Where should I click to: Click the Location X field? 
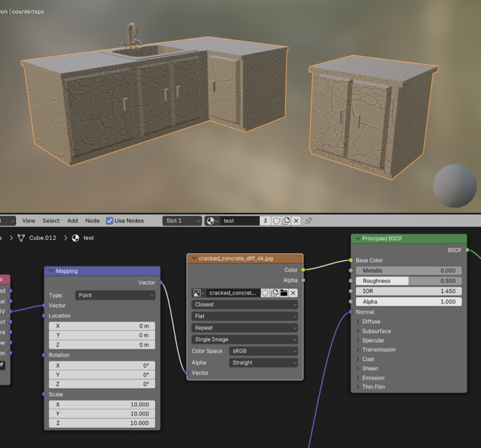[x=102, y=326]
